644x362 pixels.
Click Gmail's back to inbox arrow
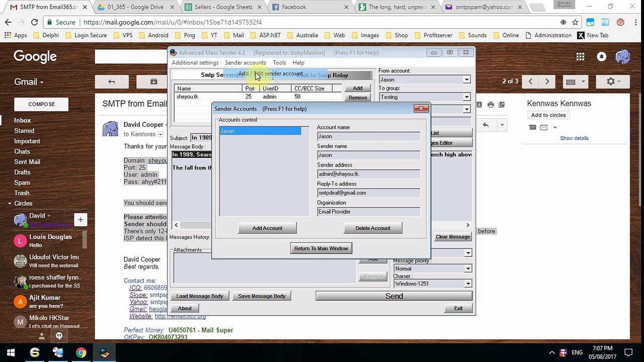[x=112, y=81]
